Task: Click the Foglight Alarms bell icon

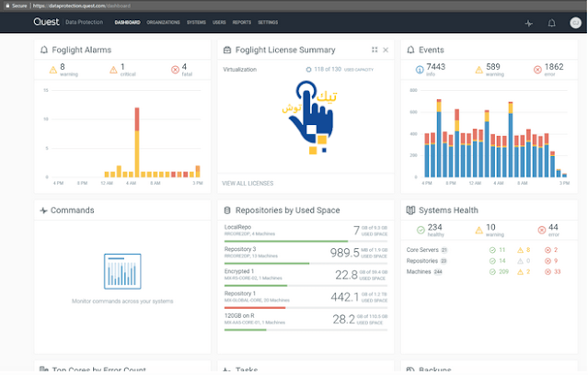Action: click(x=44, y=50)
